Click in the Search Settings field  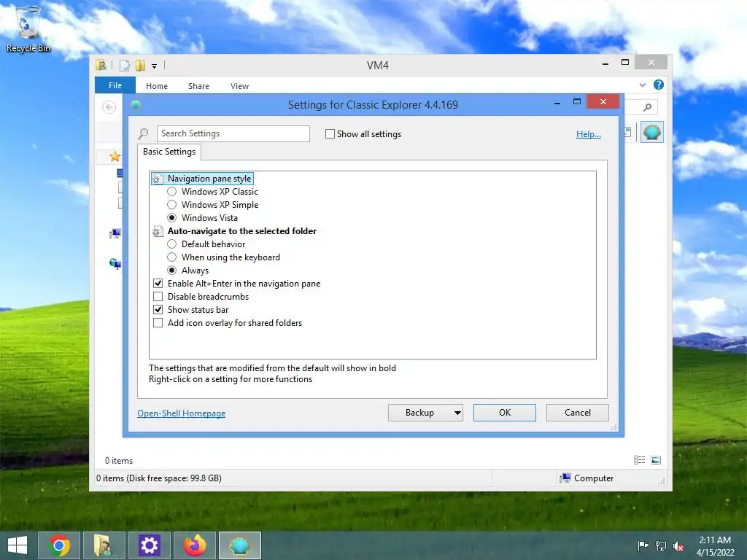233,134
